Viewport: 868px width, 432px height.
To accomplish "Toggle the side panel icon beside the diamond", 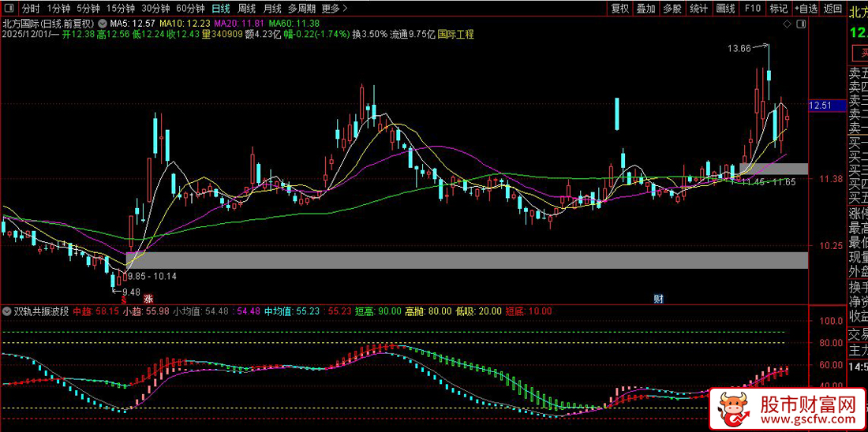I will tap(803, 24).
